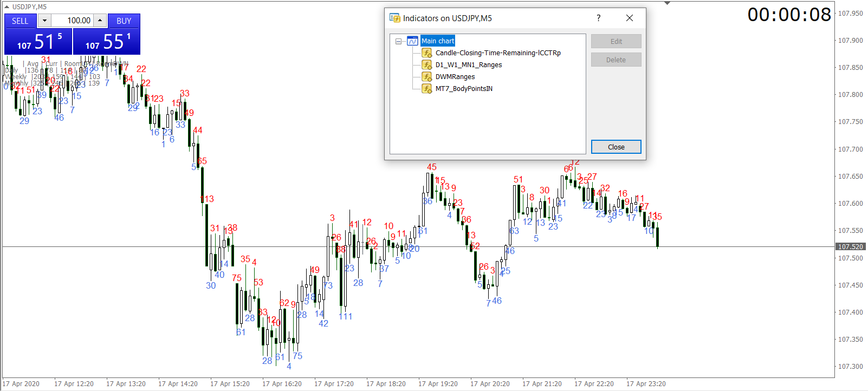
Task: Click the SELL button
Action: coord(20,21)
